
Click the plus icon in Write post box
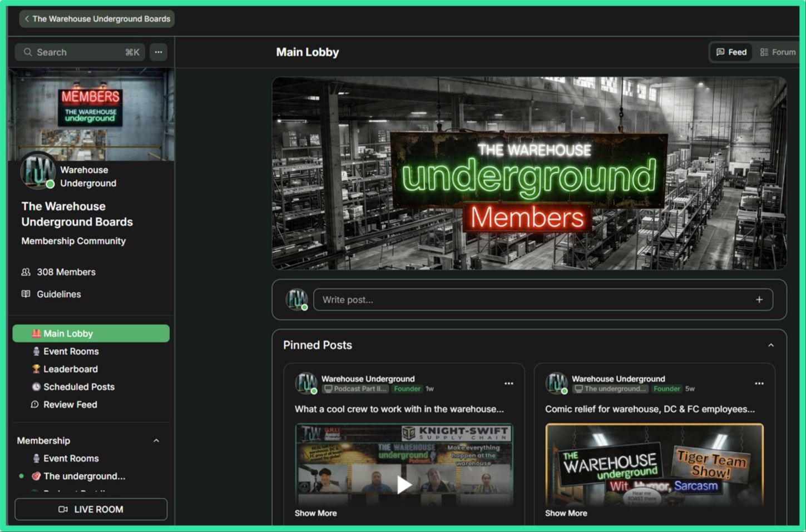[x=759, y=300]
